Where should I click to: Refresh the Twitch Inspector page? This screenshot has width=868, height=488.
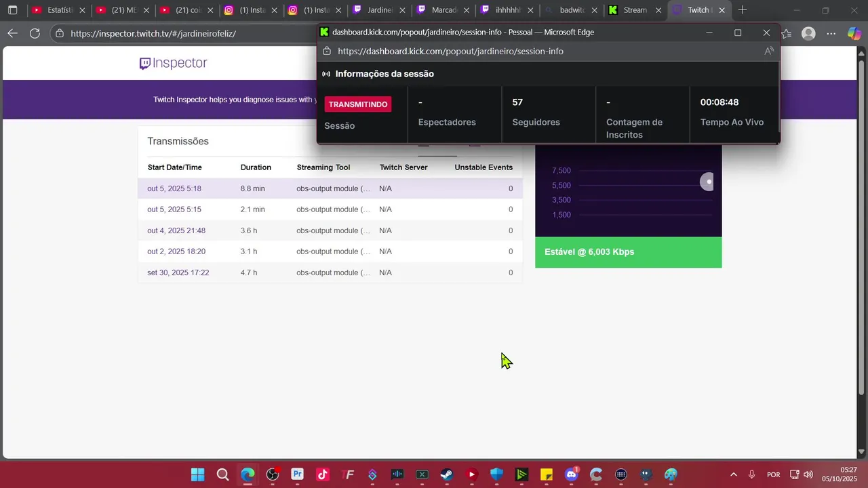click(x=35, y=33)
